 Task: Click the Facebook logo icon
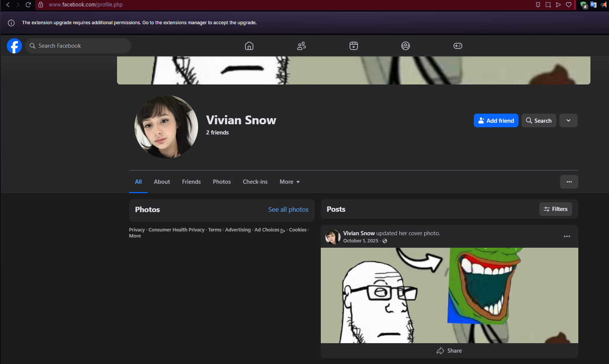14,46
